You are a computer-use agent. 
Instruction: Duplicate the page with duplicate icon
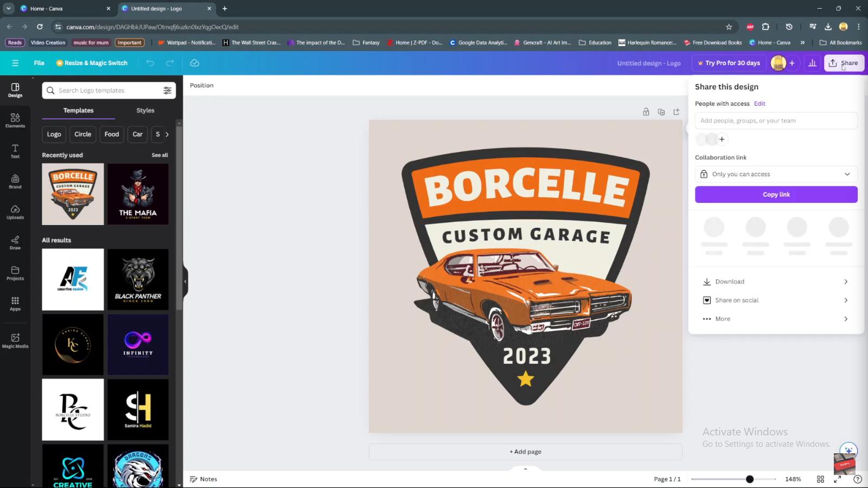[661, 112]
